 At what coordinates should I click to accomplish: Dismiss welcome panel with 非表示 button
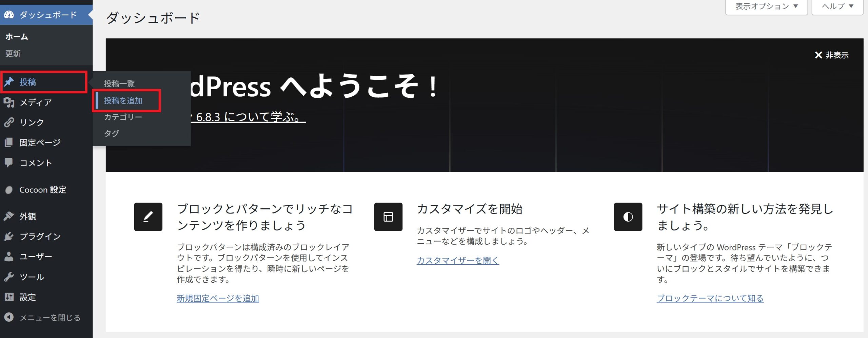(831, 55)
